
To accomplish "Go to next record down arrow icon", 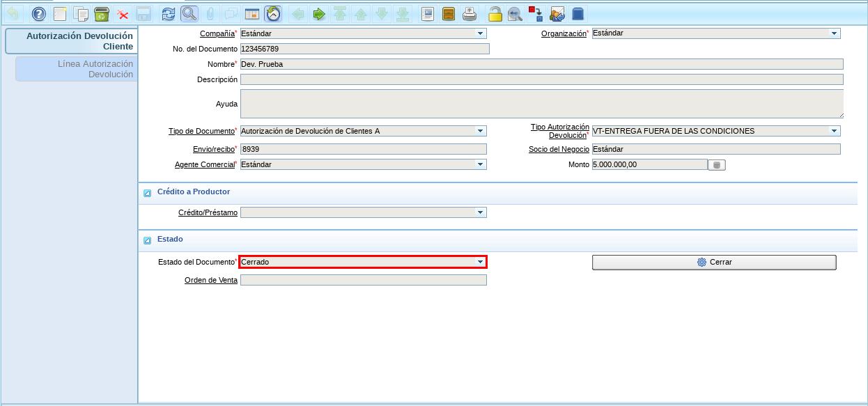I will 382,14.
